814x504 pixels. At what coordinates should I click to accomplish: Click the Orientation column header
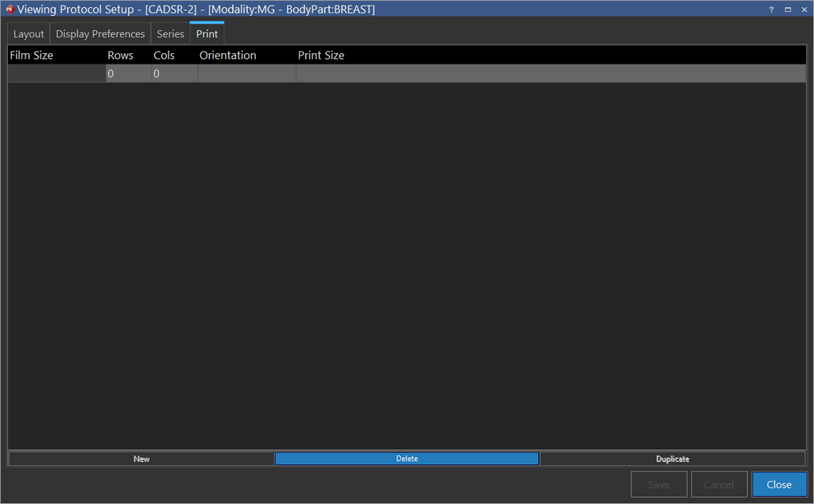point(228,56)
